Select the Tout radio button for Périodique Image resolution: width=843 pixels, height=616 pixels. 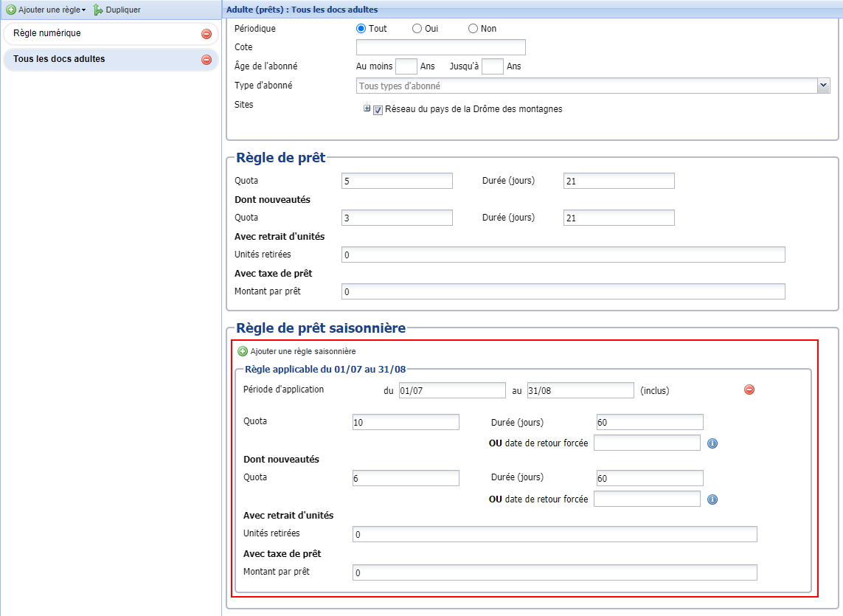coord(361,29)
